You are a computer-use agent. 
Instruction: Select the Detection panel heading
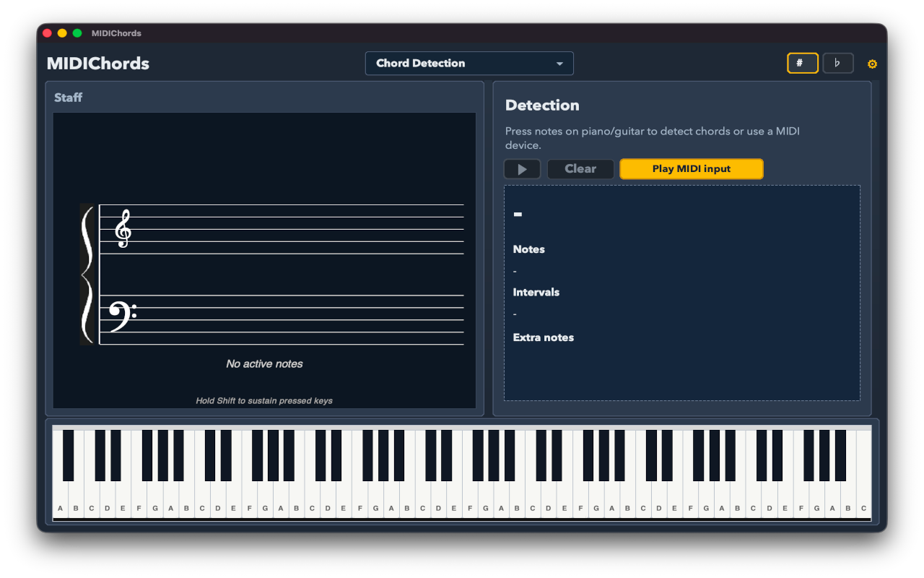[542, 105]
